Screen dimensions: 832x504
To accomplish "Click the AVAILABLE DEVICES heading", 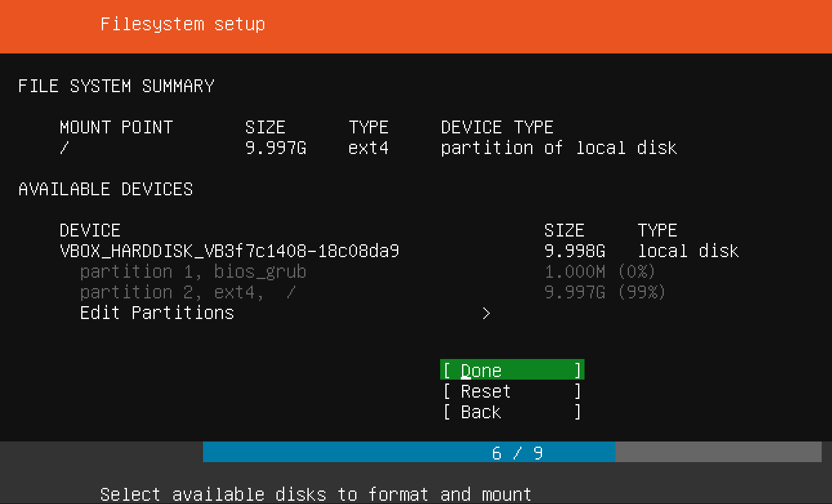I will (106, 189).
